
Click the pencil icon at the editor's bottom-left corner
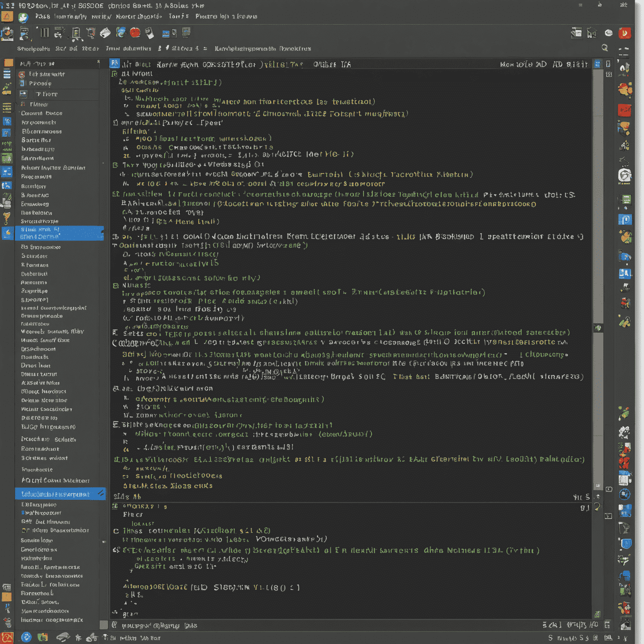click(114, 625)
